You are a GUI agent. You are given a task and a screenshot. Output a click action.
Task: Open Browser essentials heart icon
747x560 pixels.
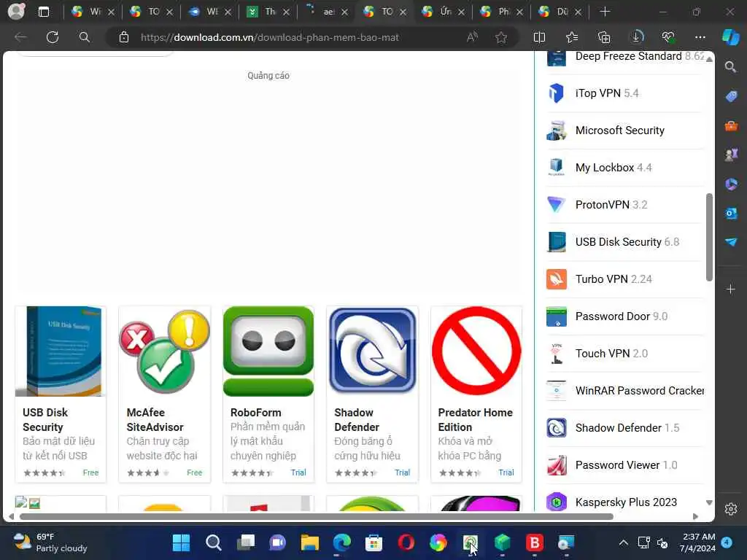[668, 37]
